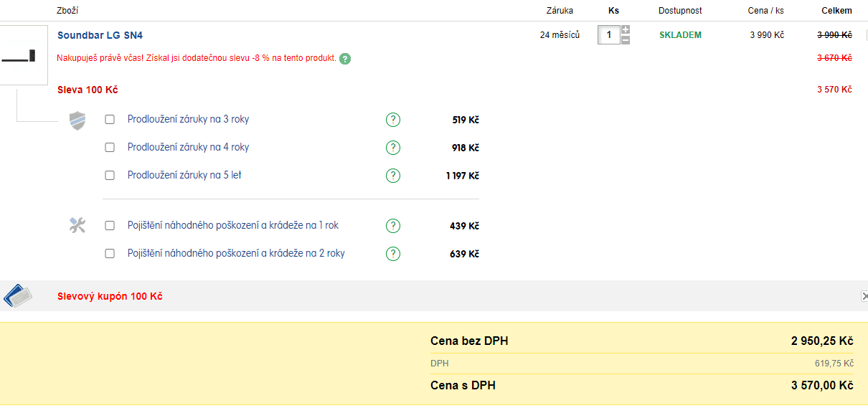This screenshot has height=408, width=868.
Task: Click the red 3 570 Kč total
Action: 834,90
